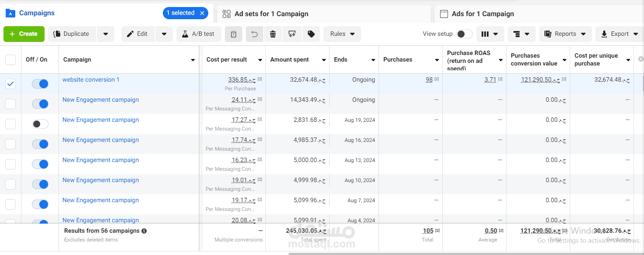The width and height of the screenshot is (644, 255).
Task: Toggle the campaign ending Aug 13, 2024
Action: 40,164
